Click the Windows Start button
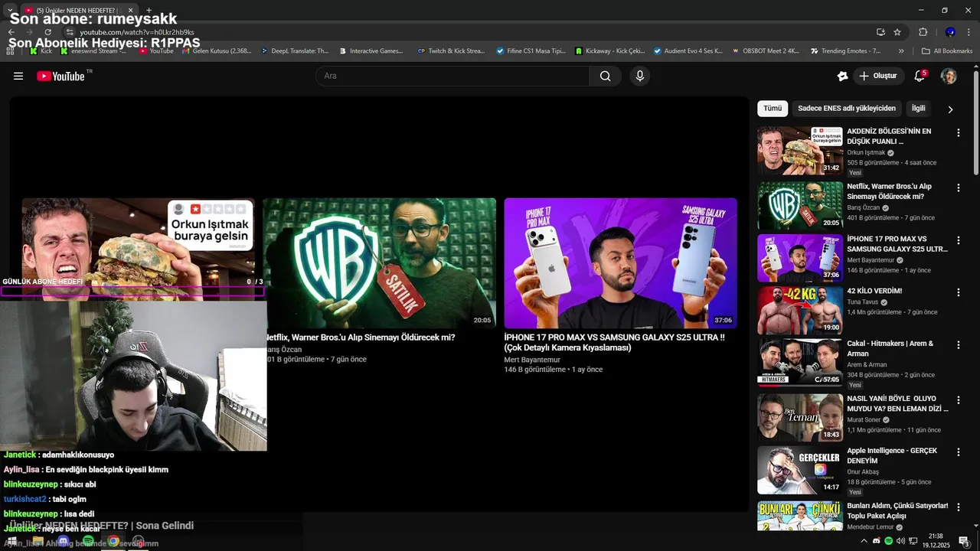 12,541
